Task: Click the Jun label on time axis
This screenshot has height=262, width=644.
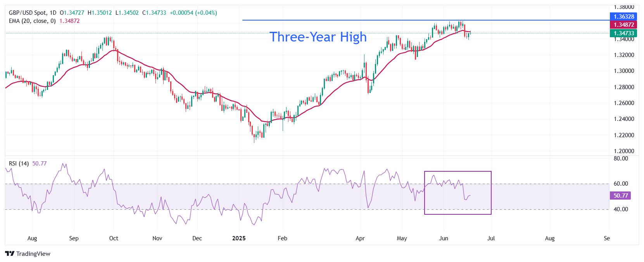Action: point(443,238)
